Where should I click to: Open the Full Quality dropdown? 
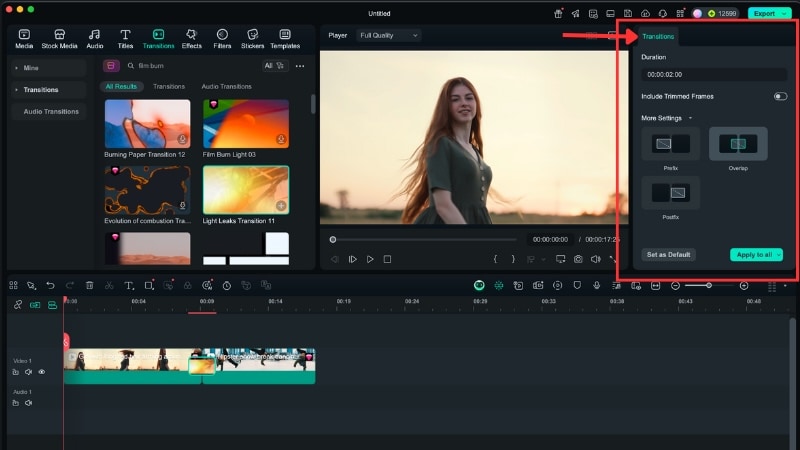(x=388, y=35)
